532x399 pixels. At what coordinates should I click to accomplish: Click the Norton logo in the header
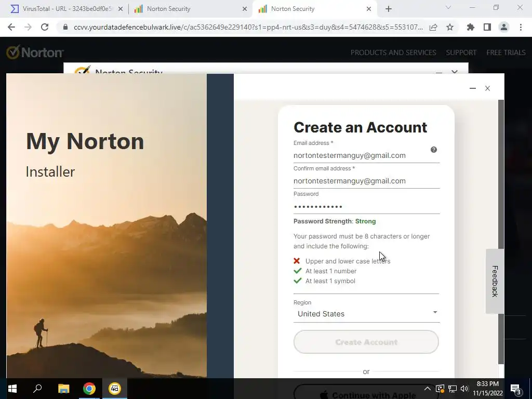click(35, 52)
